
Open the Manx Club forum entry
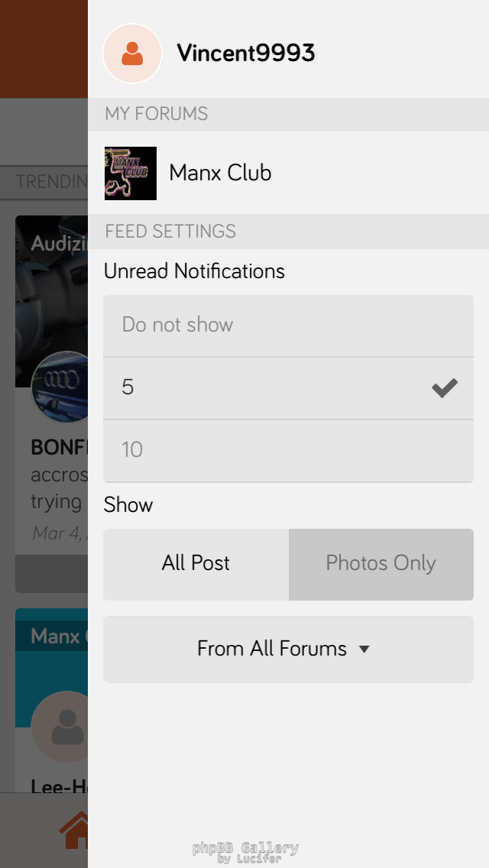pyautogui.click(x=221, y=173)
